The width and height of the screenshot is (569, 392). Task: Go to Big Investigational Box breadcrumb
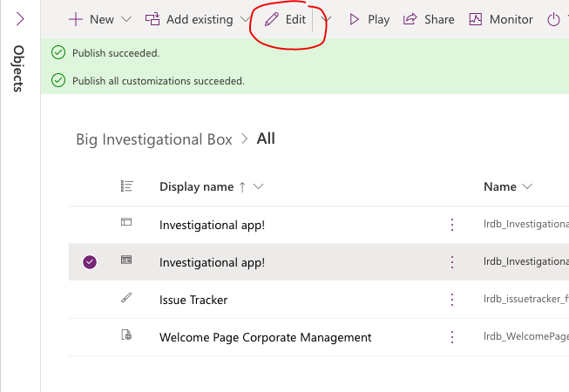(154, 139)
